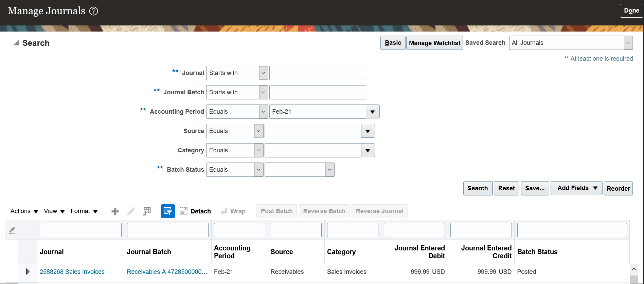Toggle the Query By Example filter icon
644x284 pixels.
click(168, 211)
